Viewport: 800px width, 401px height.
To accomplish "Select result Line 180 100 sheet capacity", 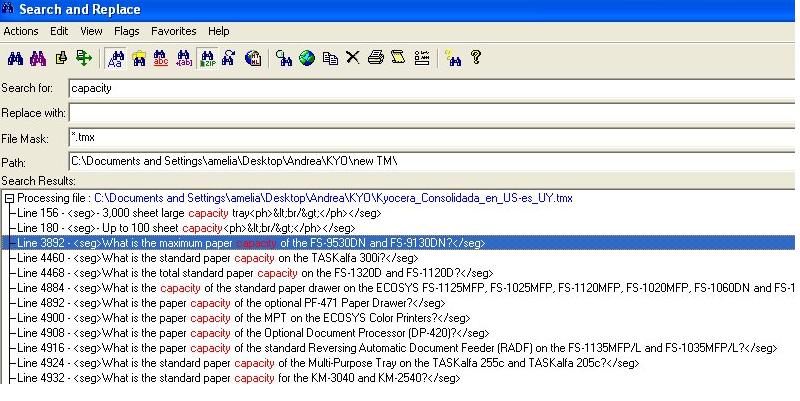I will (186, 228).
